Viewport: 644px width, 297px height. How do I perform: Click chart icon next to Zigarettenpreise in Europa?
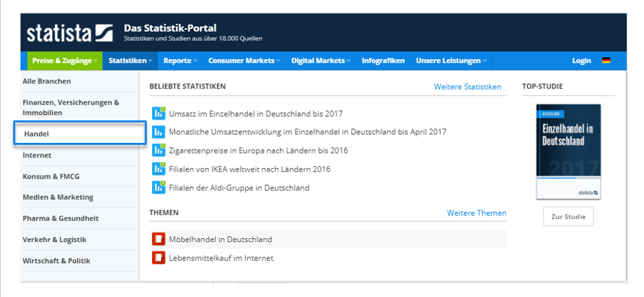tap(159, 150)
